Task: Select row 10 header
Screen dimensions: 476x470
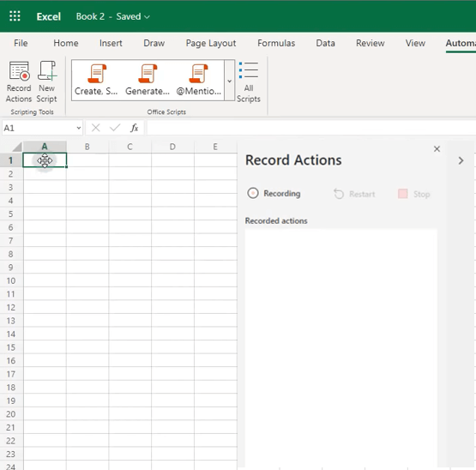Action: tap(11, 280)
